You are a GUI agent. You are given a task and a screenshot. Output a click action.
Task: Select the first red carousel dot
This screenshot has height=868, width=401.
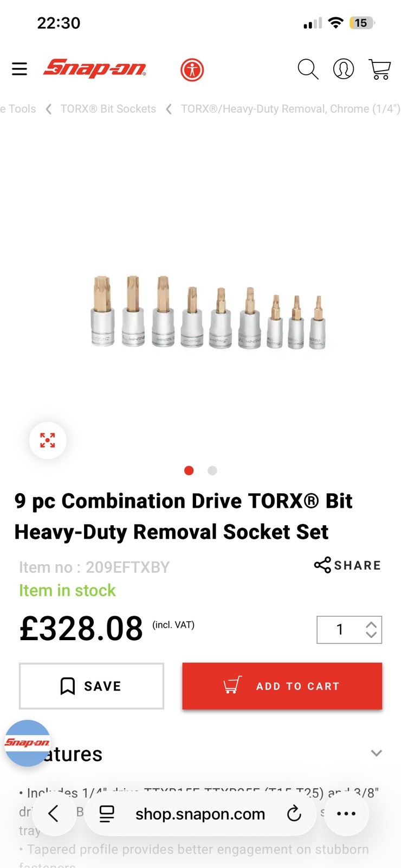pos(189,470)
